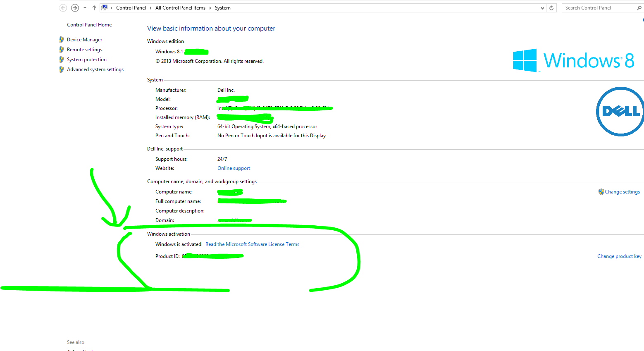Click the "Windows is activated" status text
The width and height of the screenshot is (644, 351).
(x=178, y=244)
